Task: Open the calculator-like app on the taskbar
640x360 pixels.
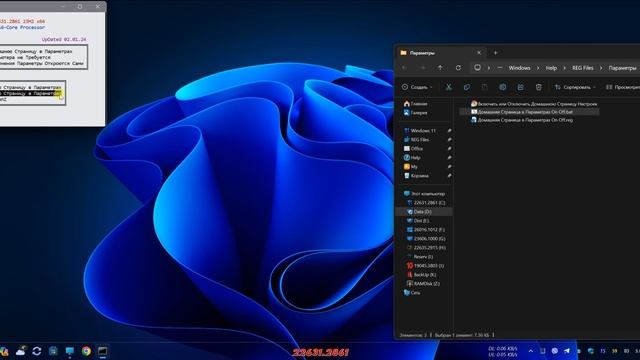Action: tap(53, 351)
